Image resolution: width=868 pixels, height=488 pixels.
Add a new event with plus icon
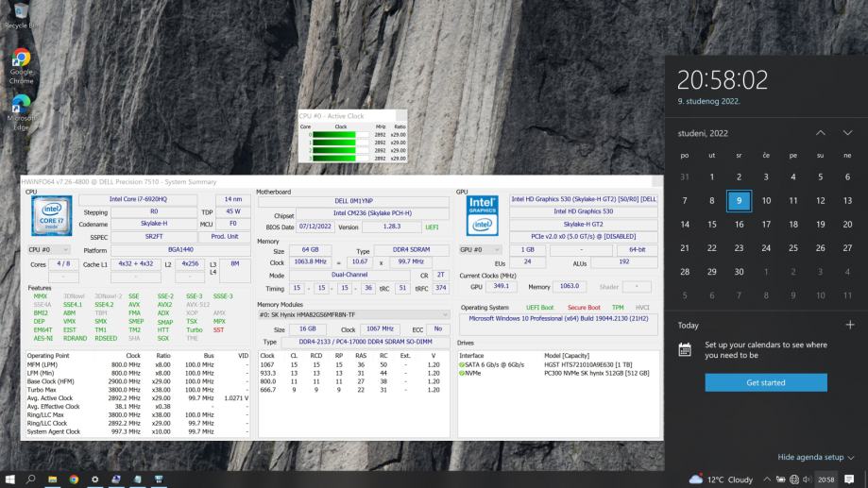coord(849,325)
